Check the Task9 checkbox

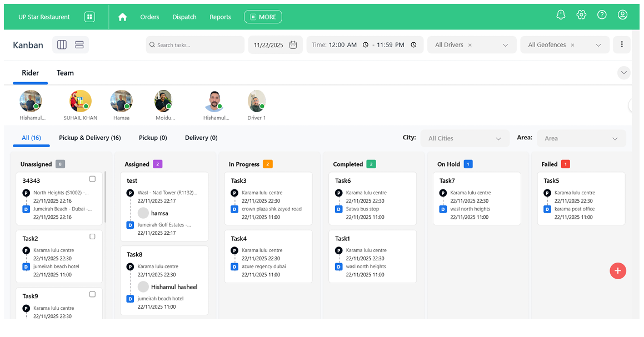click(93, 294)
